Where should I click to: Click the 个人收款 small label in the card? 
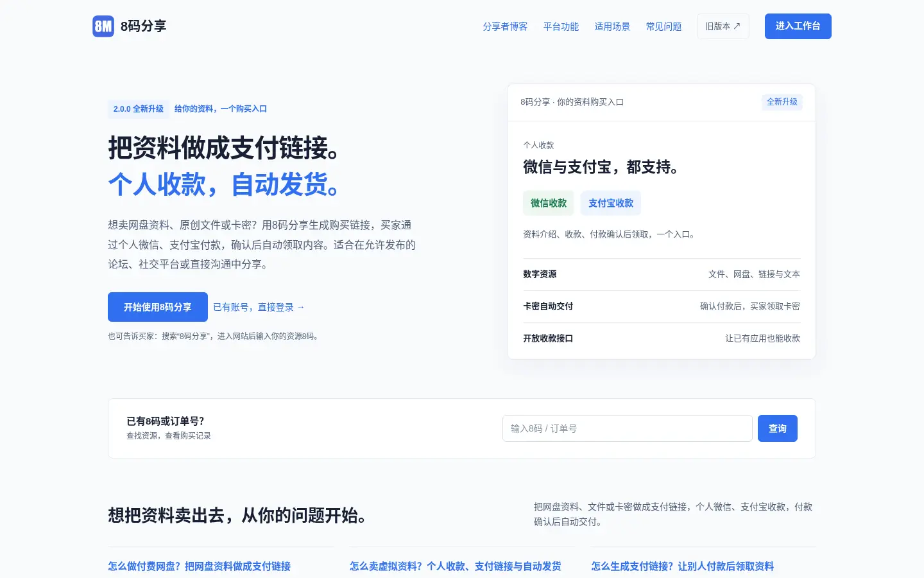[x=538, y=145]
